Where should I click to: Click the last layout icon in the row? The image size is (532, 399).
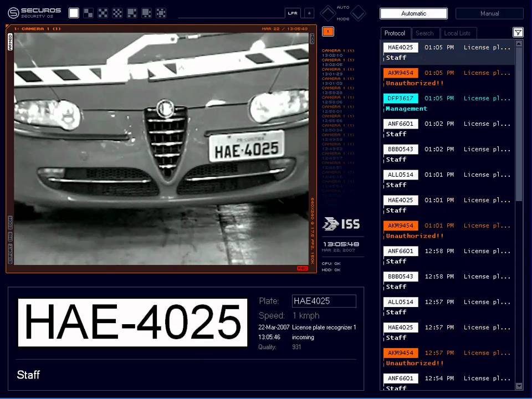[x=161, y=13]
